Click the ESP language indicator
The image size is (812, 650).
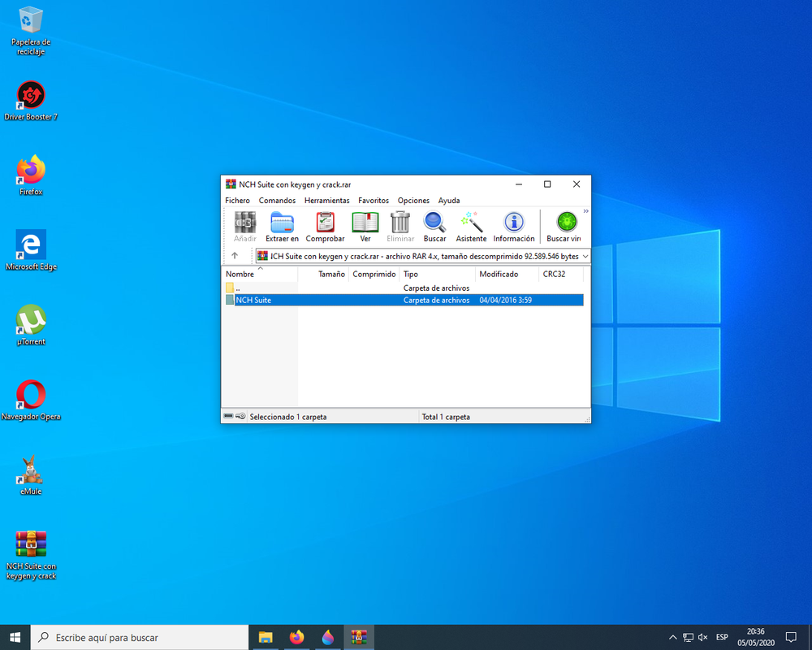[x=722, y=637]
